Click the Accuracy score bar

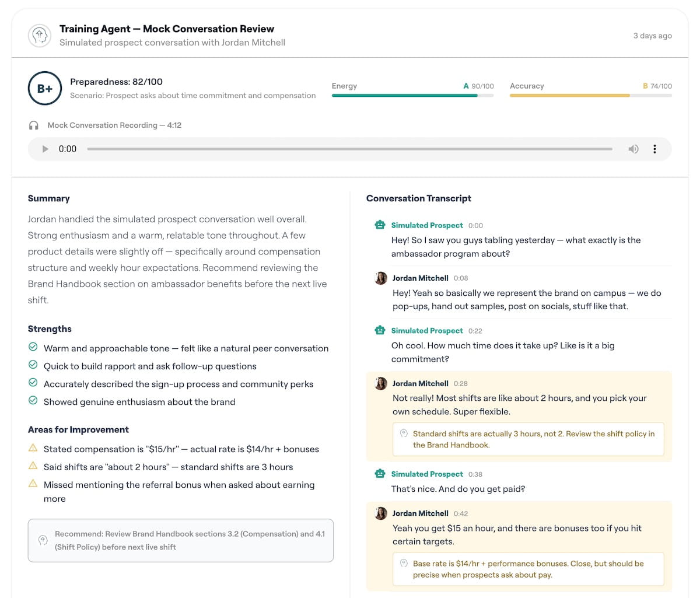pyautogui.click(x=590, y=95)
